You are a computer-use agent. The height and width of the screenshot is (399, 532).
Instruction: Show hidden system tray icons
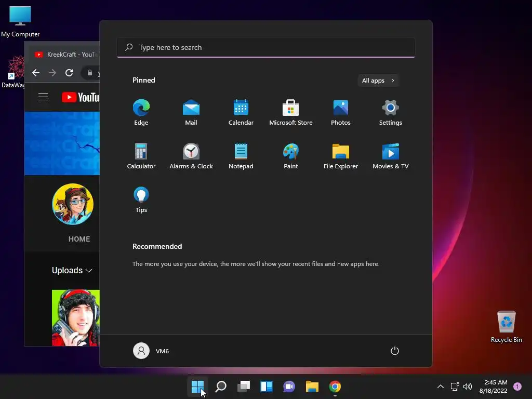[441, 387]
